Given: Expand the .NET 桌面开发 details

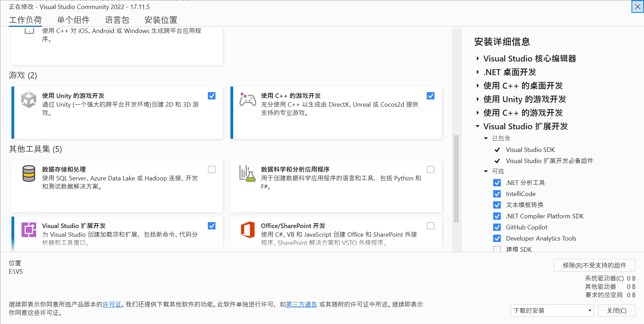Looking at the screenshot, I should click(x=478, y=72).
